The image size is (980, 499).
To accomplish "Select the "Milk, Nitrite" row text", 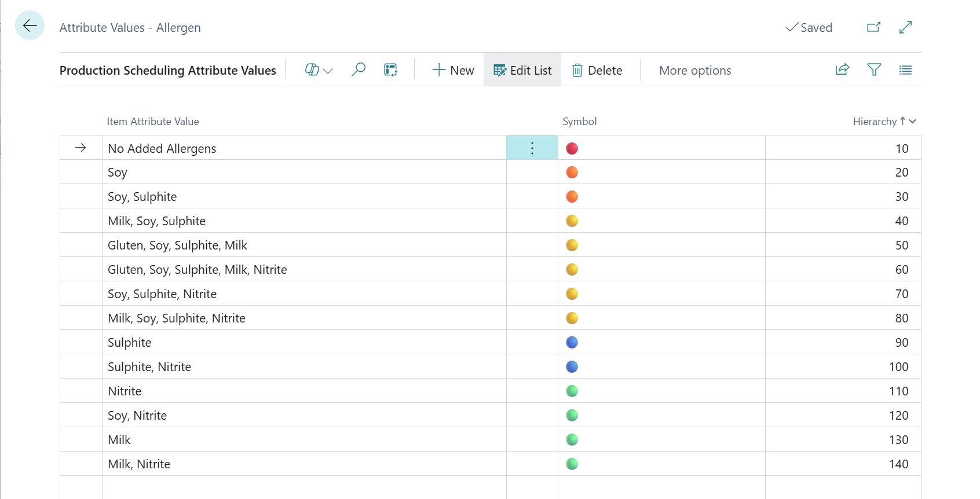I will [139, 464].
